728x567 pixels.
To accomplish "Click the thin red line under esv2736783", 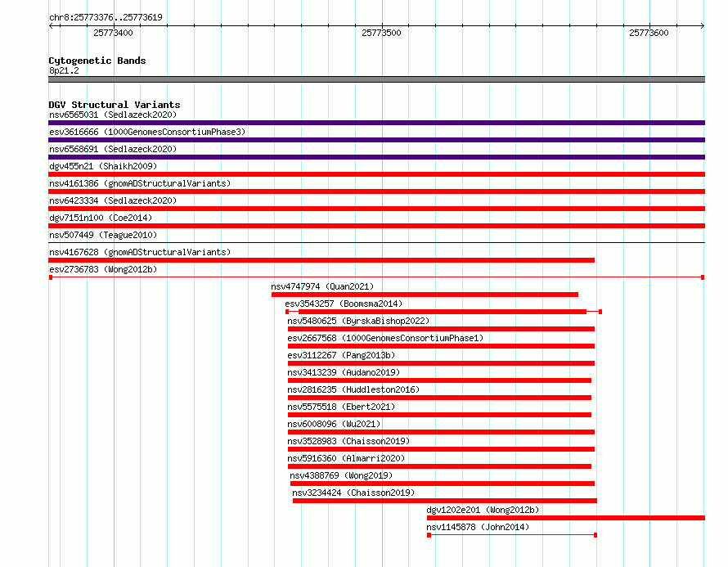I will [x=376, y=277].
